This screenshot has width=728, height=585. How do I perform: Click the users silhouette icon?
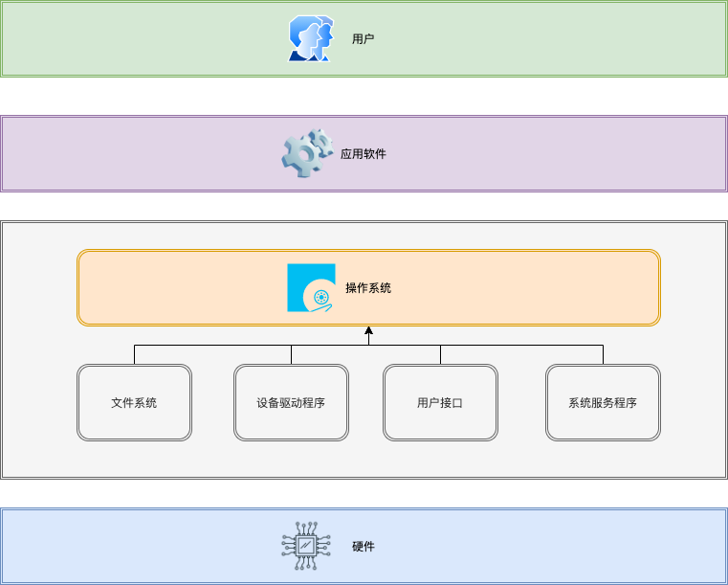coord(311,38)
